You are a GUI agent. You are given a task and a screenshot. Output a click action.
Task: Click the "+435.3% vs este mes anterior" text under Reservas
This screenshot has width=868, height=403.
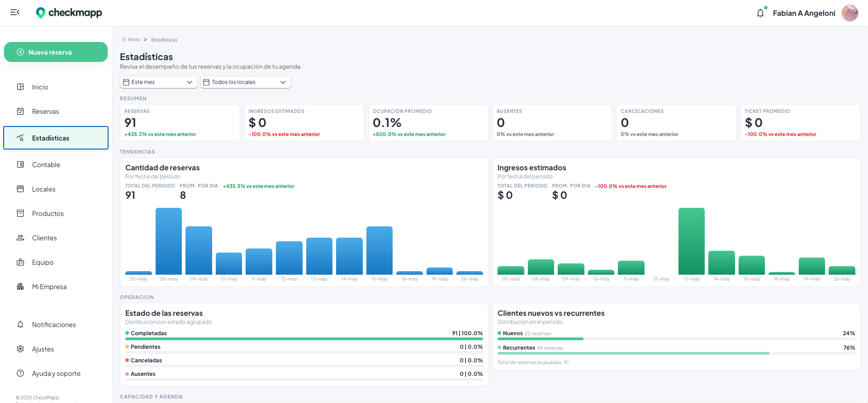click(160, 134)
